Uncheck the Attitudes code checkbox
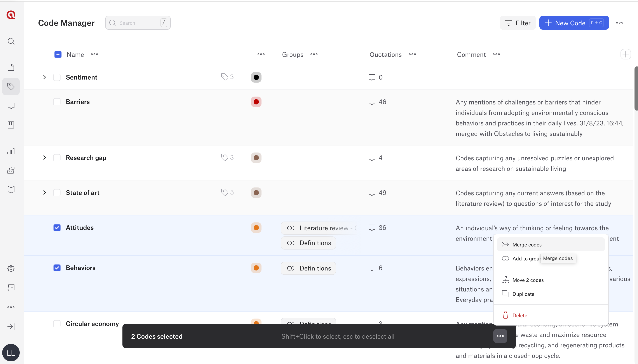Screen dimensions: 638x364 point(57,227)
